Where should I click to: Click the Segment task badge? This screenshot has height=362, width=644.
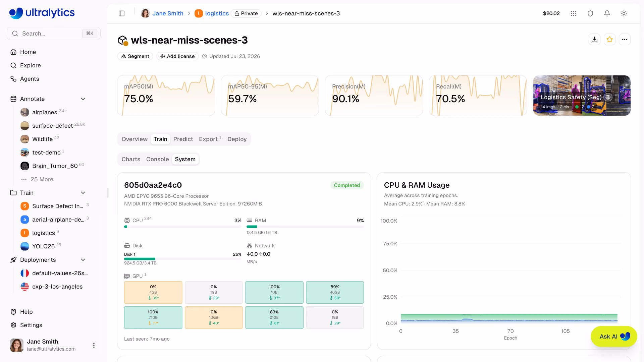point(135,56)
